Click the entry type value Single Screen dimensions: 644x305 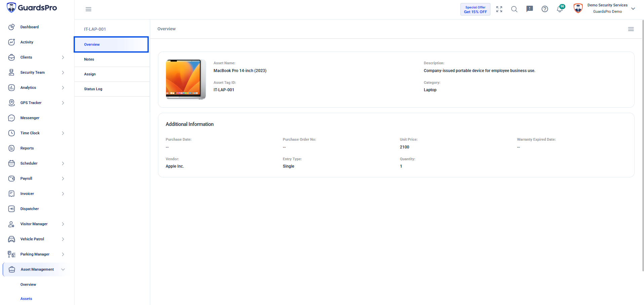pyautogui.click(x=288, y=166)
